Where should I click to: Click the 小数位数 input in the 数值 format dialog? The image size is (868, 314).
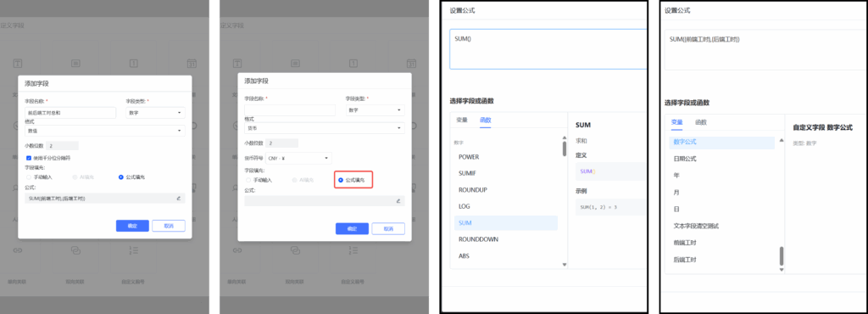[62, 146]
